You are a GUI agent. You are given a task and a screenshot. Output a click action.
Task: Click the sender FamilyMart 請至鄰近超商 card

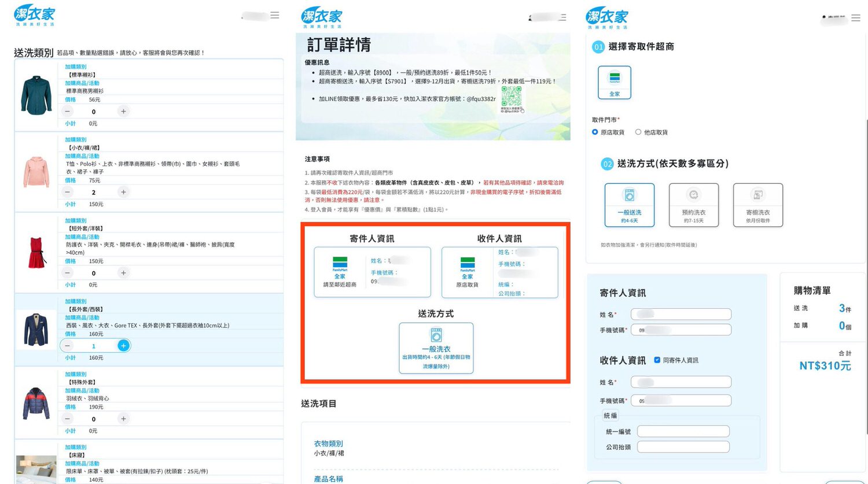[x=373, y=272]
